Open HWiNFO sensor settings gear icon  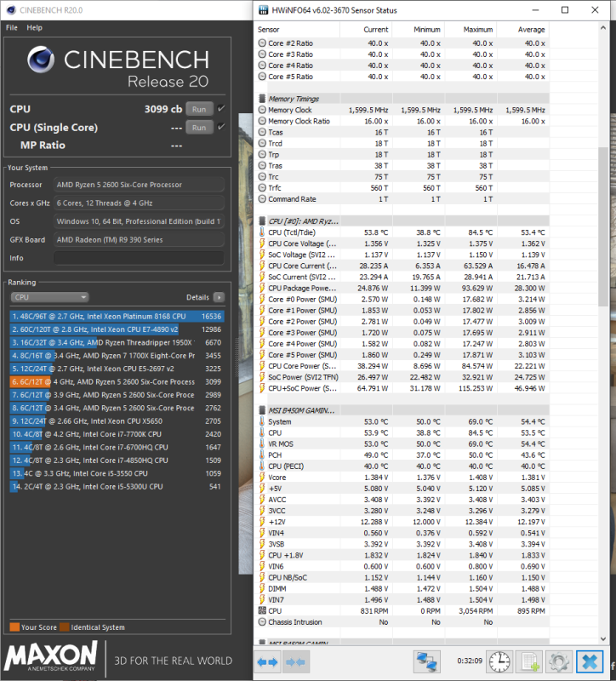pyautogui.click(x=559, y=661)
